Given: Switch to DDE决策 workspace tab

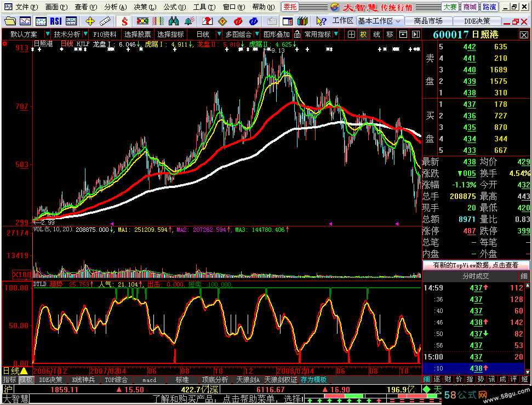Looking at the screenshot, I should click(x=477, y=21).
